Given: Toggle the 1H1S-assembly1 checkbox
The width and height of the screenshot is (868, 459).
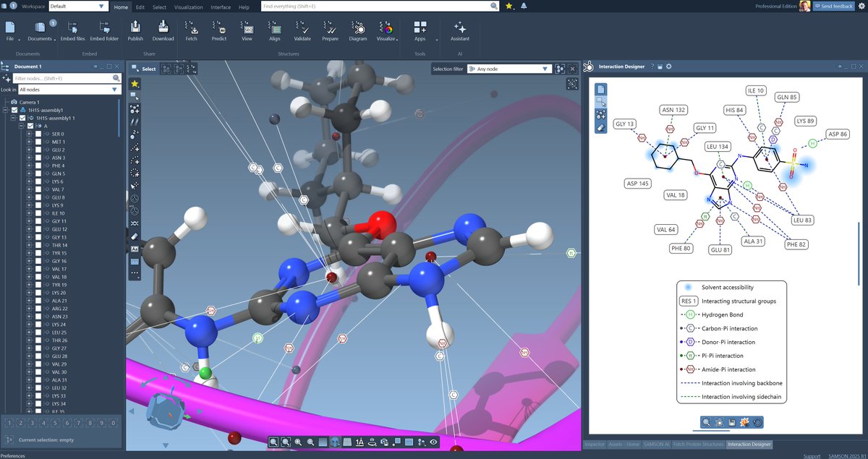Looking at the screenshot, I should 14,110.
